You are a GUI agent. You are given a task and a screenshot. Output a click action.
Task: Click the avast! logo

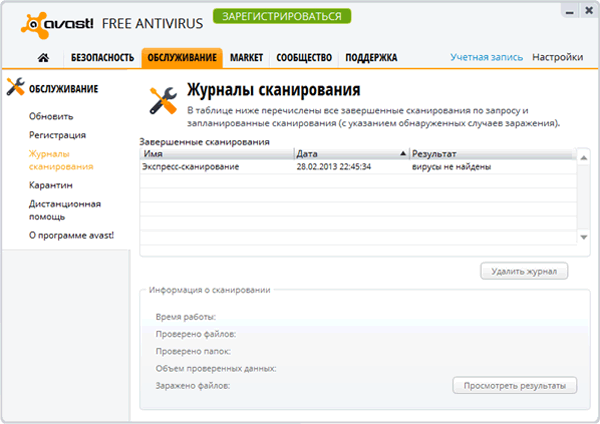pos(57,25)
